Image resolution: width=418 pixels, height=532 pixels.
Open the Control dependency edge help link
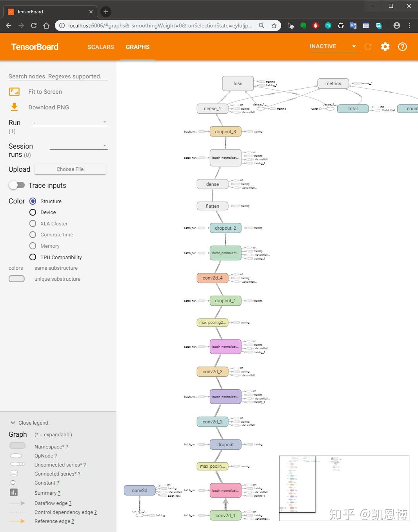click(x=95, y=512)
